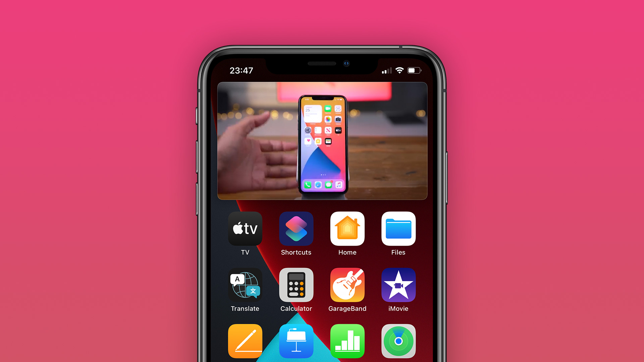Tap the video playing in preview
The height and width of the screenshot is (362, 644).
pos(322,140)
